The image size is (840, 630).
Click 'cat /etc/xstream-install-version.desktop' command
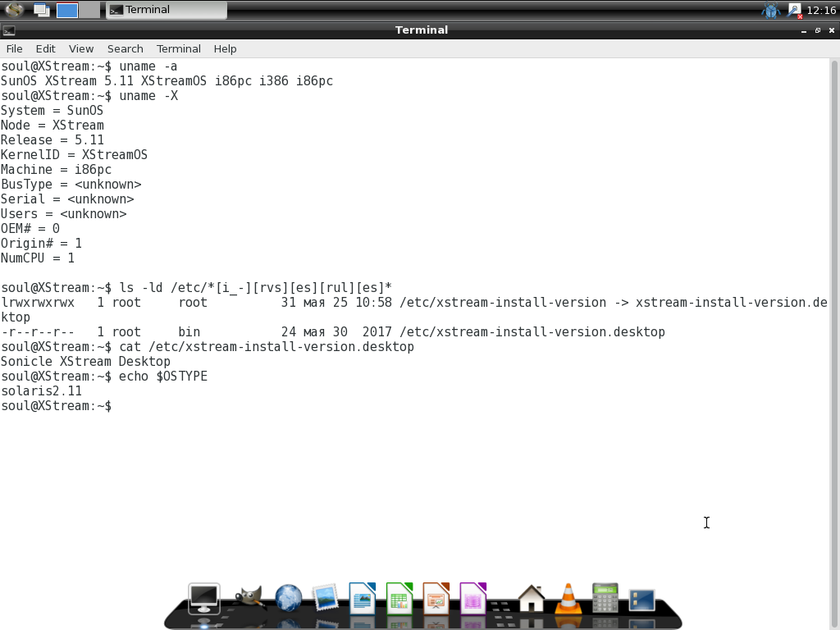pyautogui.click(x=267, y=347)
